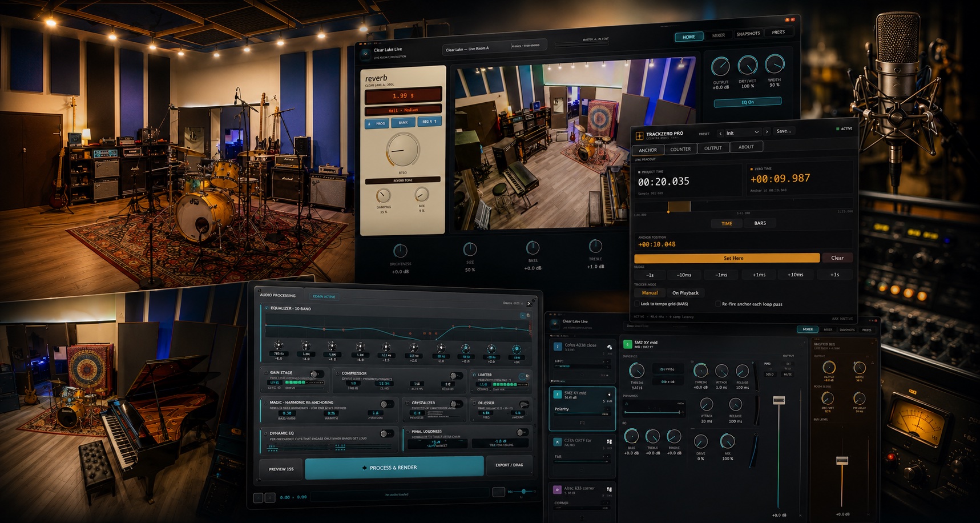Click the Dry/Wet knob showing 100 %
The height and width of the screenshot is (523, 980).
[x=748, y=66]
